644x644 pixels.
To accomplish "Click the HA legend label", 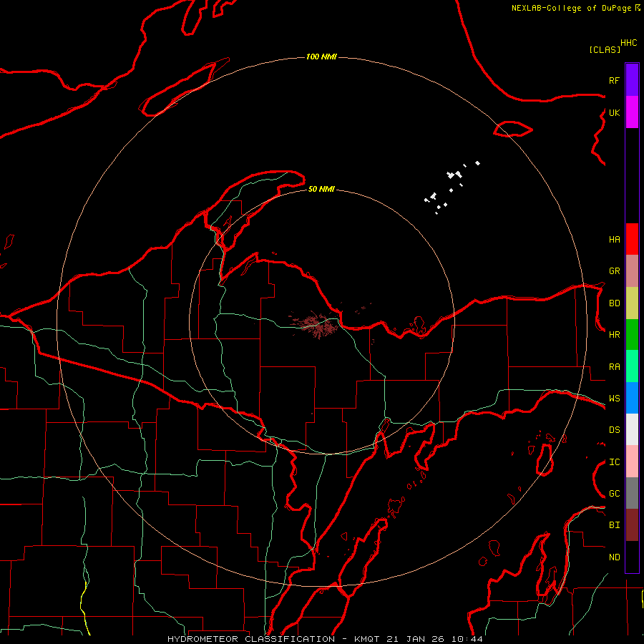I will [x=614, y=240].
